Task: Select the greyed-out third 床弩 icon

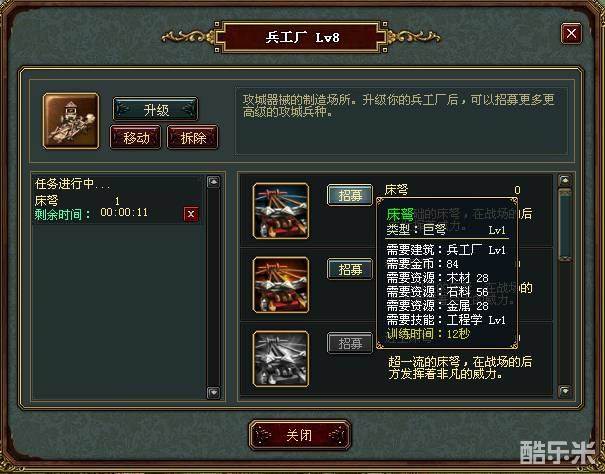Action: (x=281, y=359)
